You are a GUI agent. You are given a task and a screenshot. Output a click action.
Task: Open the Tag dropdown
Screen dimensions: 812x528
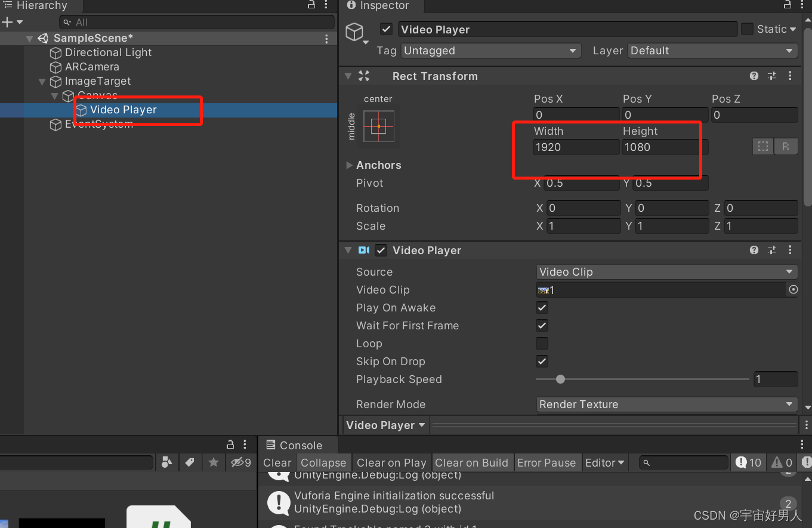(490, 51)
